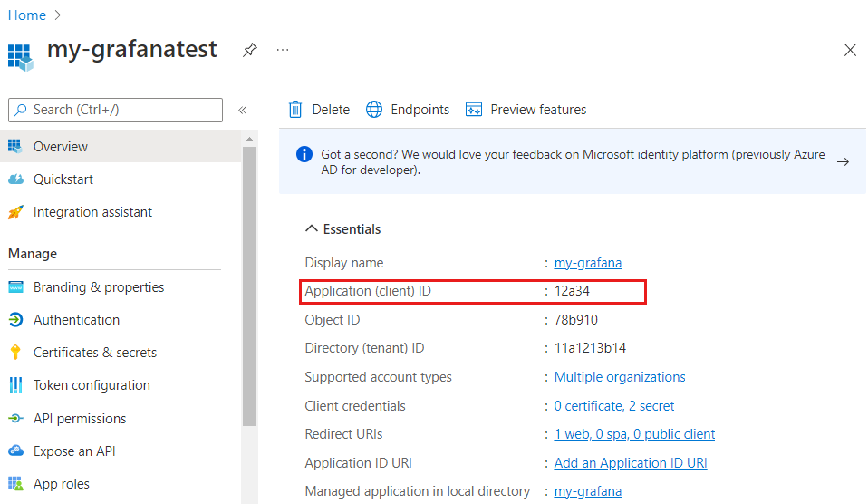Image resolution: width=868 pixels, height=504 pixels.
Task: Open Authentication menu item
Action: (x=76, y=320)
